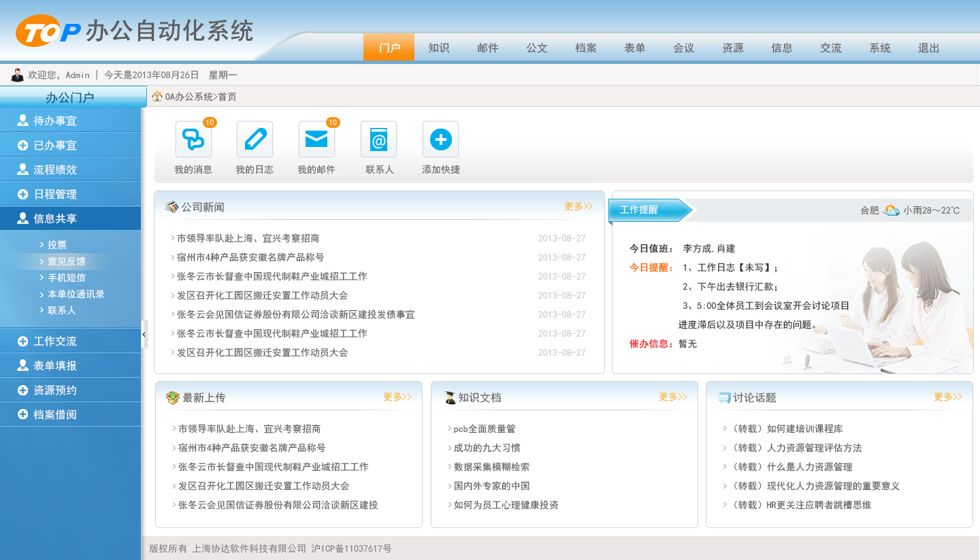Switch to the 门户 tab
Screen dimensions: 980x560
click(x=389, y=48)
